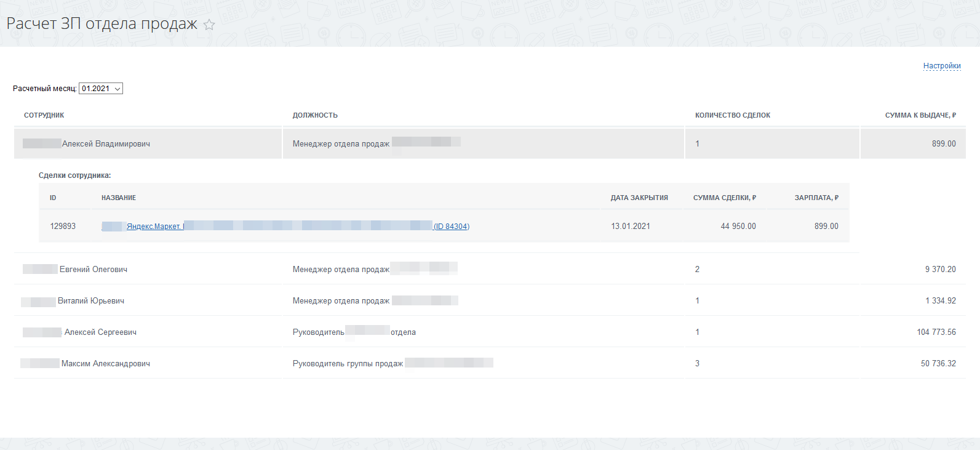
Task: Click the Сотрудник column header
Action: tap(44, 116)
